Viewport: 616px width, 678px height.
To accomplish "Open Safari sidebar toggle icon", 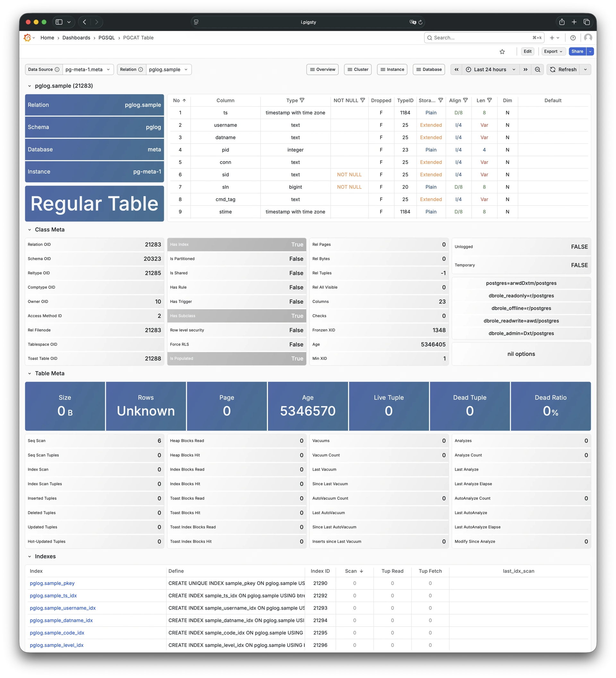I will click(x=59, y=22).
